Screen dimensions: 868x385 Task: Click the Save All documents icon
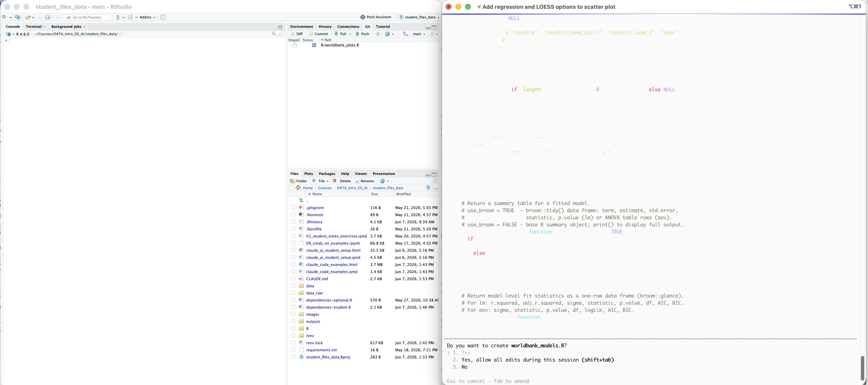pos(48,17)
